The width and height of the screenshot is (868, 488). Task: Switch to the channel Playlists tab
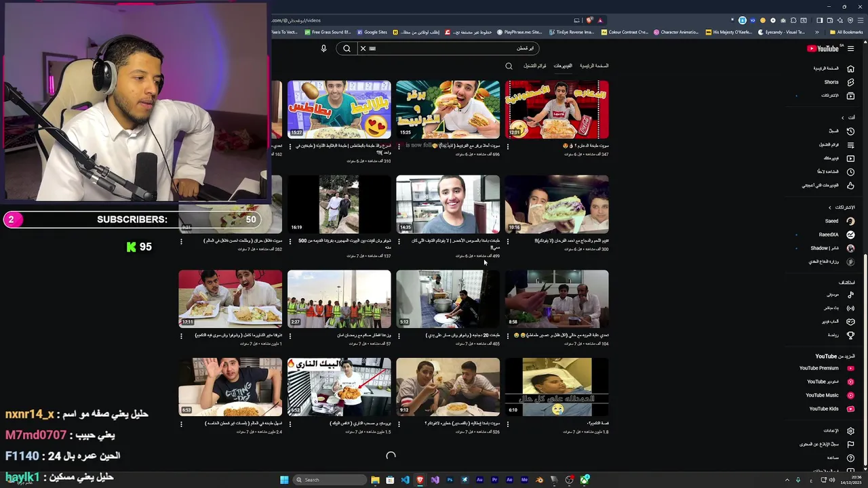coord(534,66)
